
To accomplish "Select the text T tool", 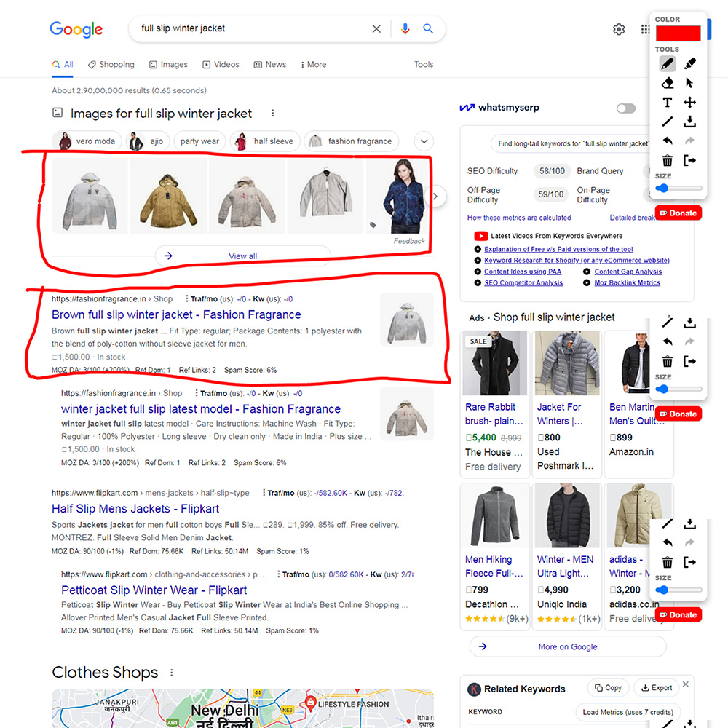I will [667, 103].
